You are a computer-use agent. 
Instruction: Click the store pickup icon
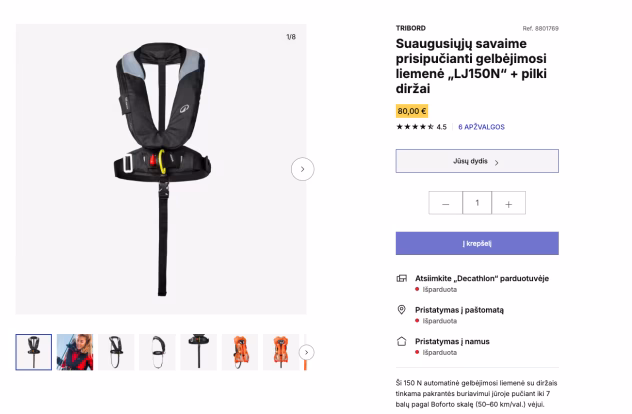[x=401, y=278]
